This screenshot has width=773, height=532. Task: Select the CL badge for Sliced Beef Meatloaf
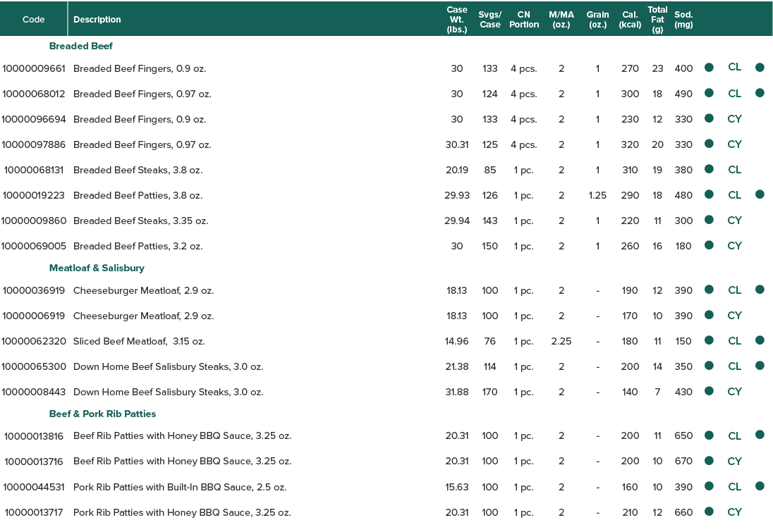735,340
